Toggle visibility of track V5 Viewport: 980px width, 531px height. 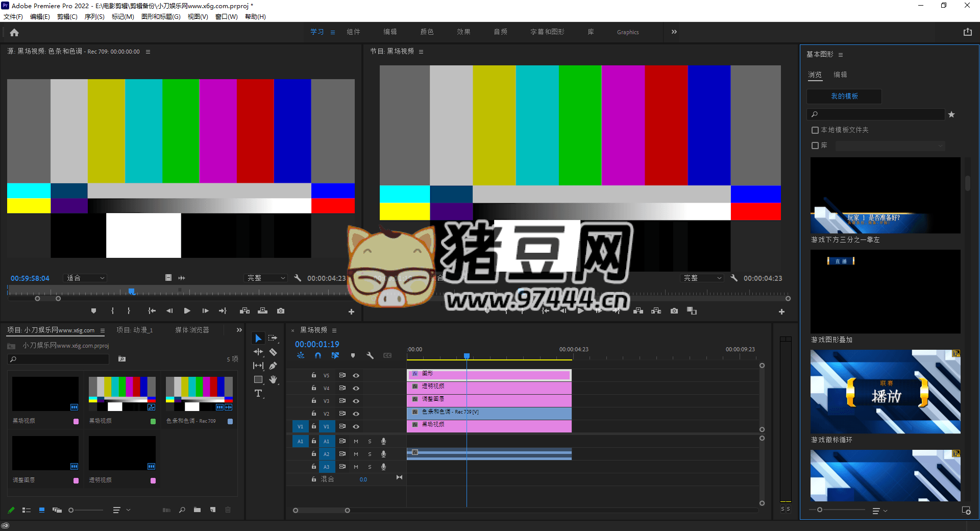[356, 375]
